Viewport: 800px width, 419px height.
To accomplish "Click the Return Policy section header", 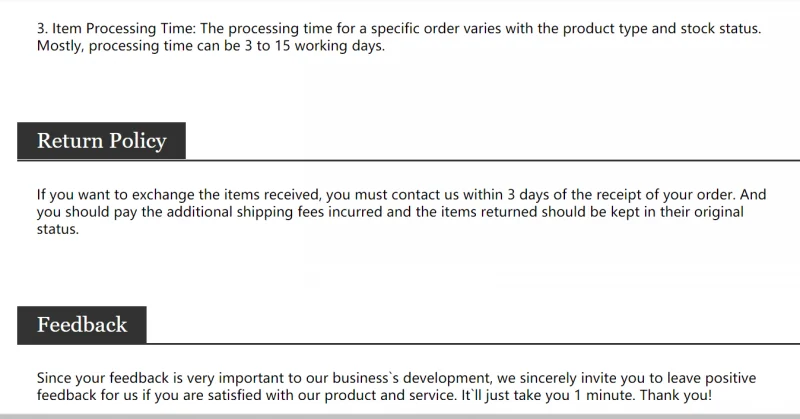I will coord(102,141).
